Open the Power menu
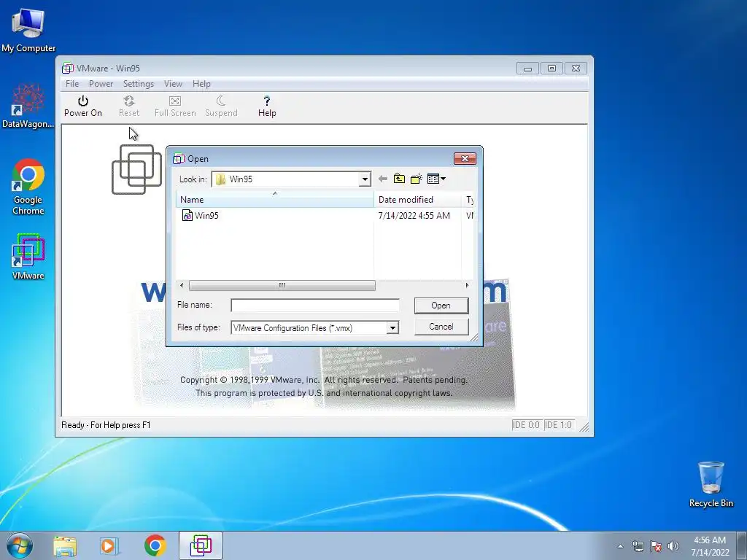 (x=101, y=84)
